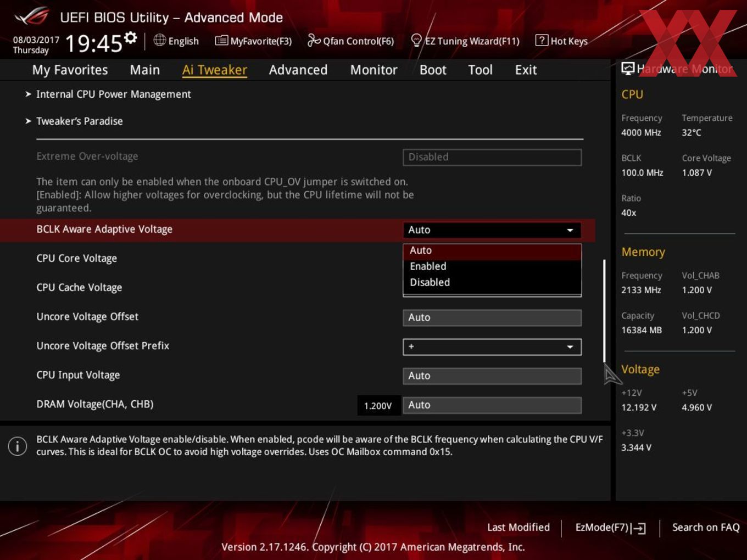Screen dimensions: 747x560
Task: Go to the Exit tab
Action: coord(526,70)
